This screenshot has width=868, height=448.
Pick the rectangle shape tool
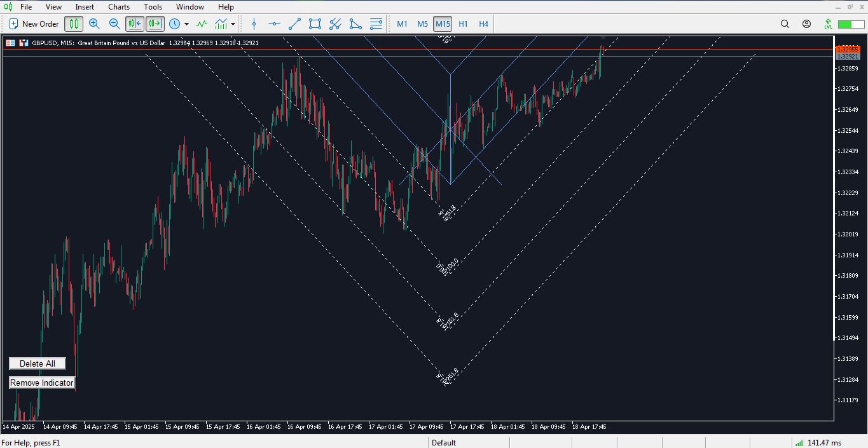[315, 24]
